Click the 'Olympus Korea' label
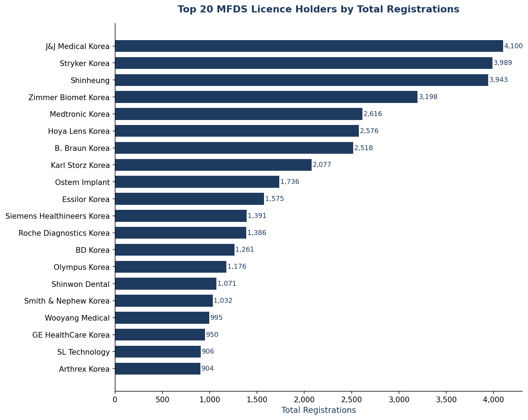Image resolution: width=528 pixels, height=420 pixels. [82, 267]
